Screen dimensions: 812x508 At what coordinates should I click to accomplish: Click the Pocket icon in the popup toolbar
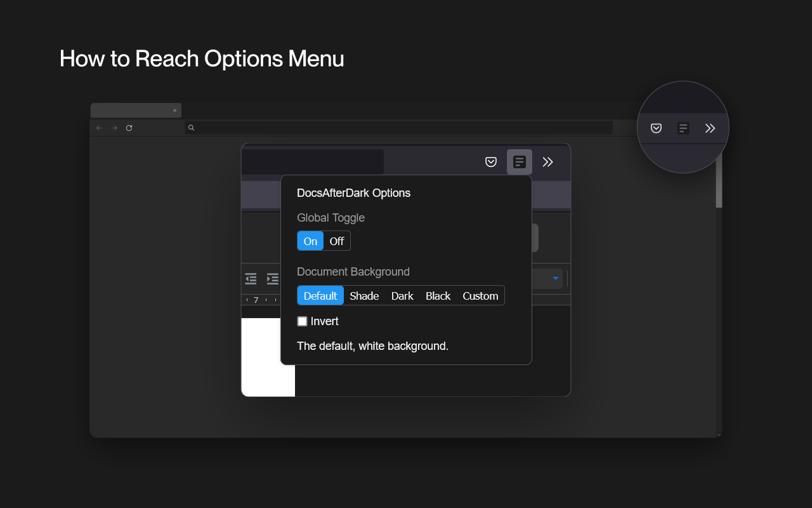(491, 162)
